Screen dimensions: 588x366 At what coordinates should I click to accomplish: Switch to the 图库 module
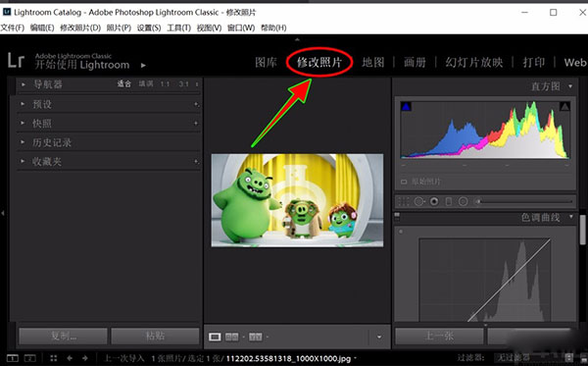[x=267, y=63]
